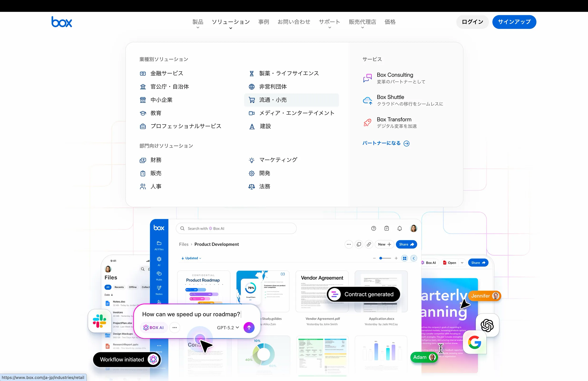Screen dimensions: 588x381
Task: Click the Box Consulting chat bubbles icon
Action: [367, 78]
